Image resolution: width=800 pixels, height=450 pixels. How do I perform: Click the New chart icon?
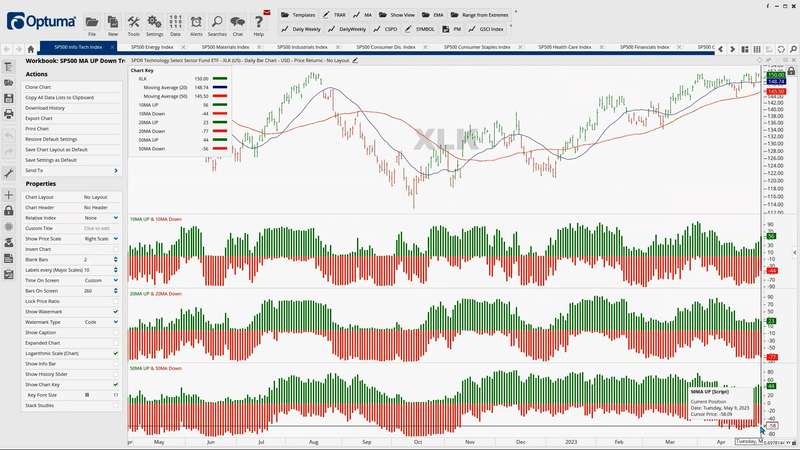point(113,22)
